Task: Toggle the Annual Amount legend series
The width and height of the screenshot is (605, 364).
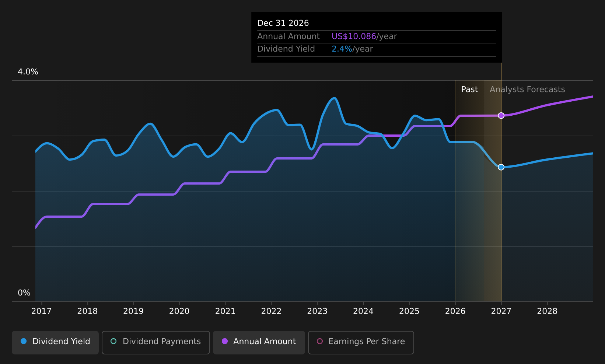Action: tap(259, 342)
